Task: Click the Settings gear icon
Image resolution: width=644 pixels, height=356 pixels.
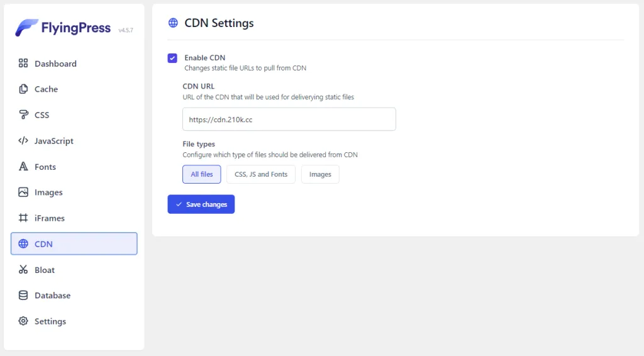Action: (23, 321)
